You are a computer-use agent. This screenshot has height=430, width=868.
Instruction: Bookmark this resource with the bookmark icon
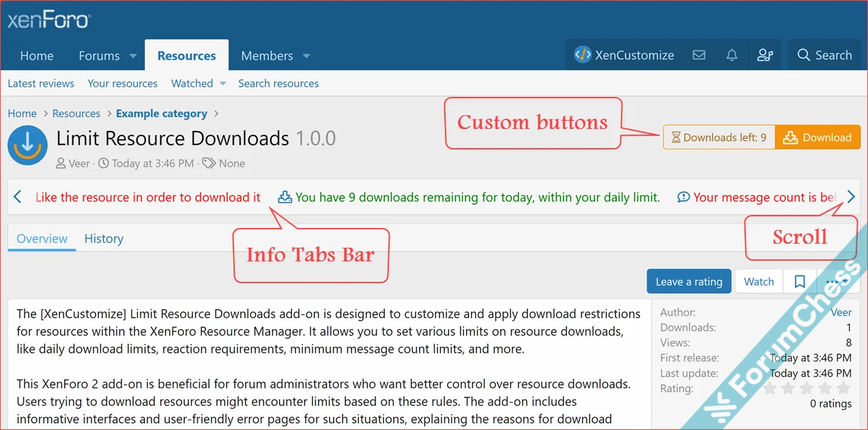tap(800, 282)
